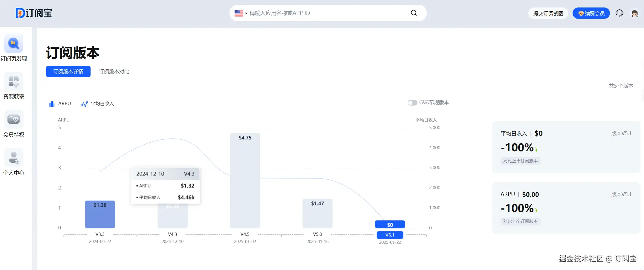The height and width of the screenshot is (270, 644).
Task: Open the 资源获取 sidebar icon
Action: point(14,81)
